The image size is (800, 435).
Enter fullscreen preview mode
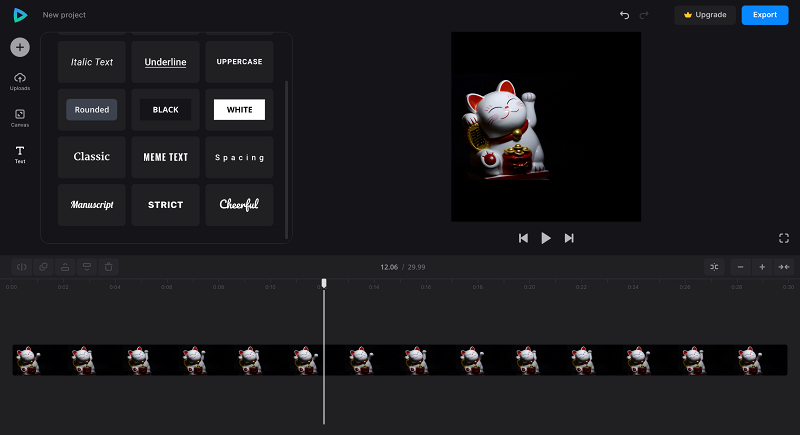pos(784,238)
